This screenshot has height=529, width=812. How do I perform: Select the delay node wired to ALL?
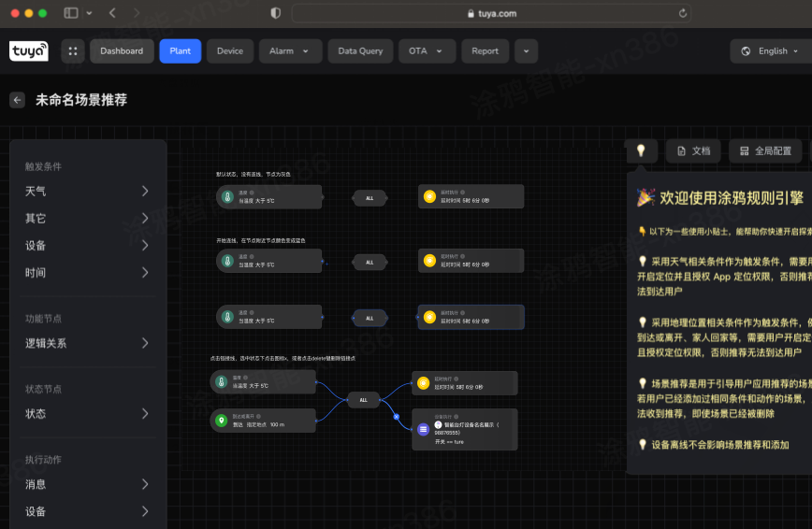coord(465,383)
